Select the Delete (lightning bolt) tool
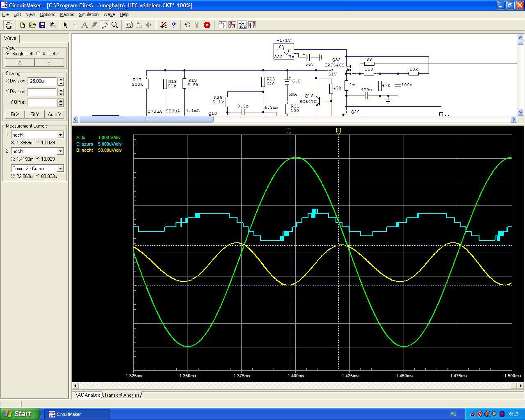 pos(94,25)
